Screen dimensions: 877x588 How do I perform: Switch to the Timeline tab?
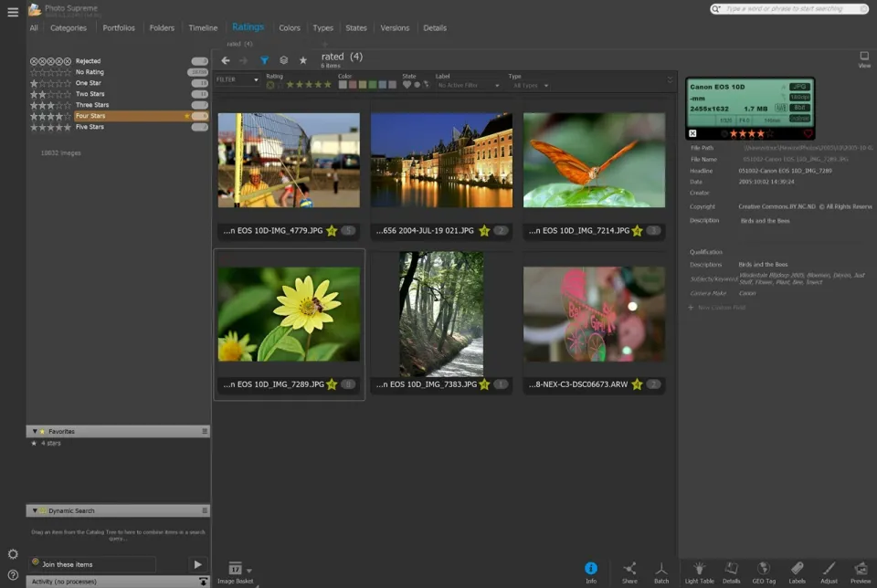tap(203, 28)
